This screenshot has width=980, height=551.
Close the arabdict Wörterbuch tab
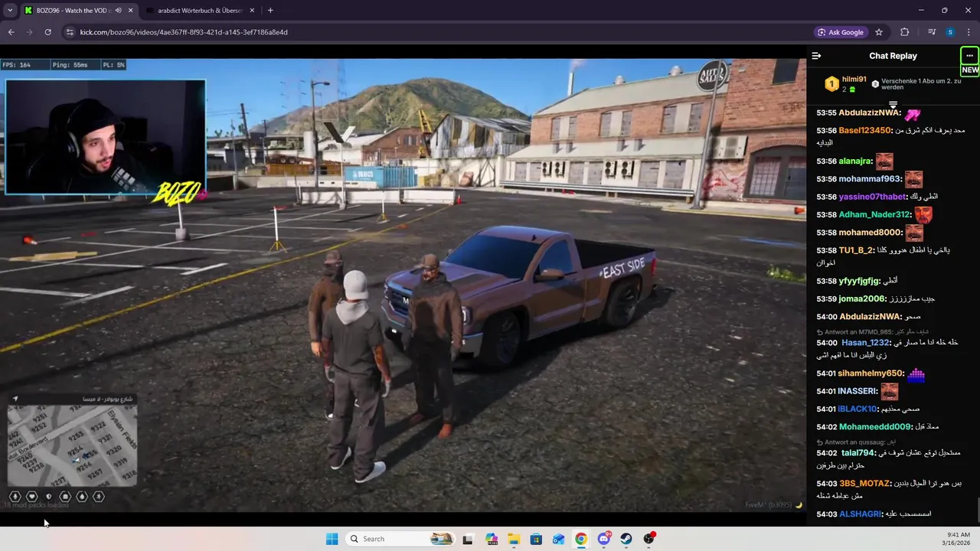(x=253, y=11)
